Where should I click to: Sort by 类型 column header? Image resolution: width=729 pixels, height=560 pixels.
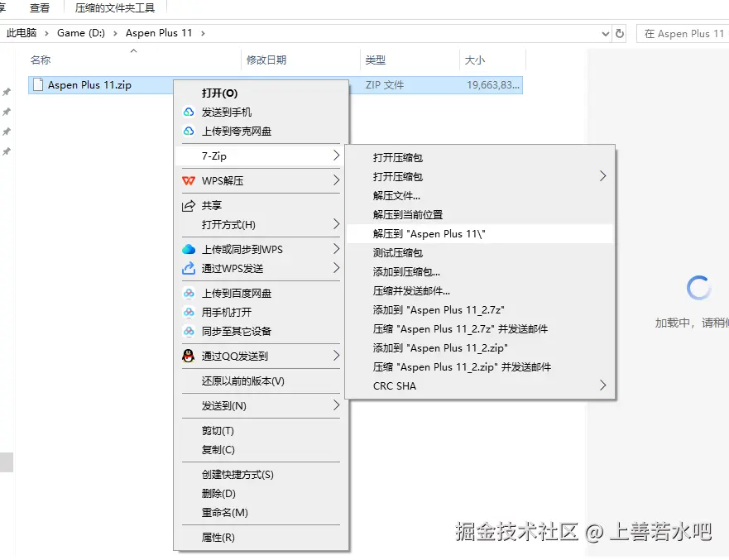pyautogui.click(x=375, y=60)
